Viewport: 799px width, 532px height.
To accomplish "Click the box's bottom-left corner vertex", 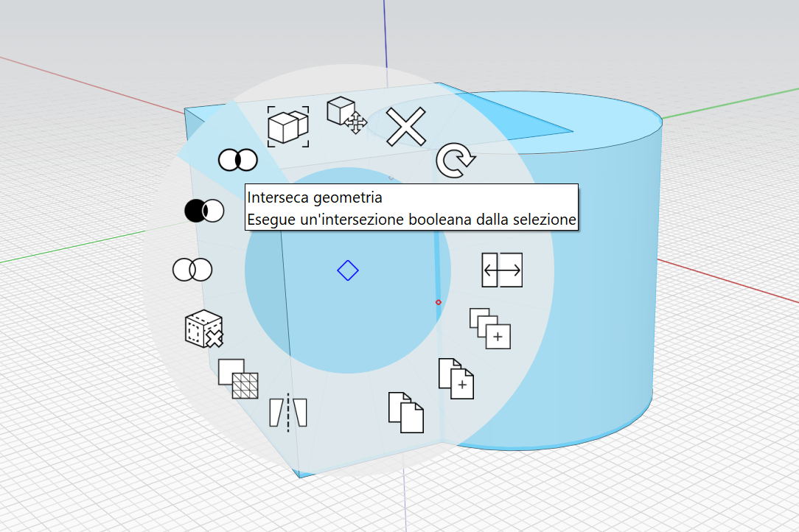I will tap(300, 475).
